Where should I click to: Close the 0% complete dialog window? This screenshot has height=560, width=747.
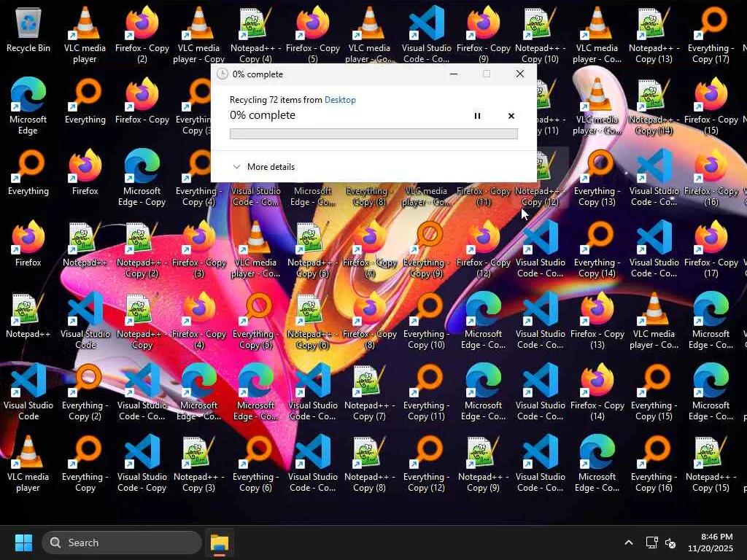[x=519, y=74]
